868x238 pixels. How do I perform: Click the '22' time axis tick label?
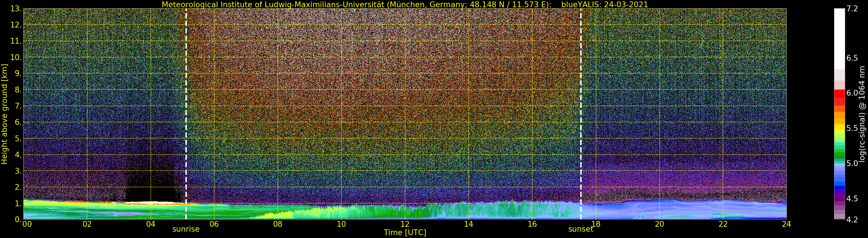click(x=723, y=224)
